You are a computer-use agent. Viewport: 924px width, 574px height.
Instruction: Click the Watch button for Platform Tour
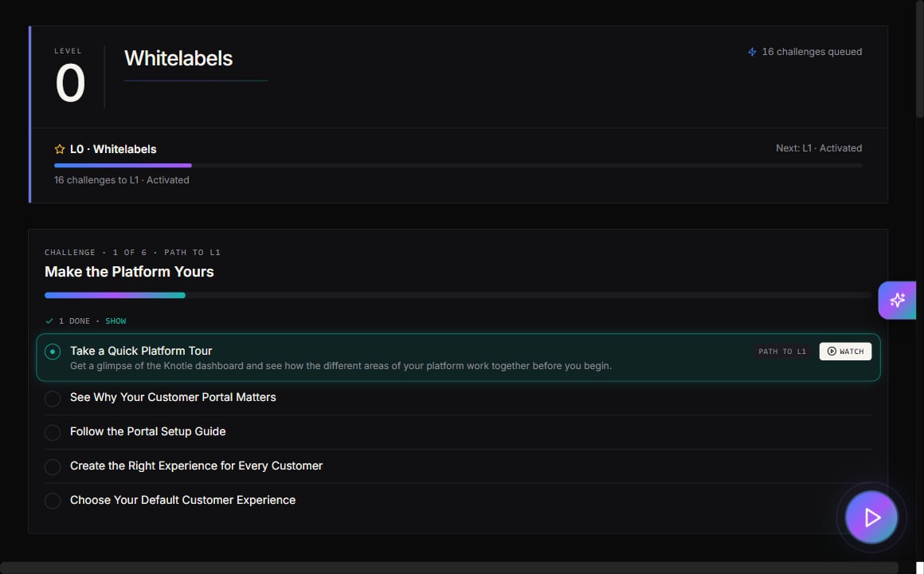[x=845, y=351]
